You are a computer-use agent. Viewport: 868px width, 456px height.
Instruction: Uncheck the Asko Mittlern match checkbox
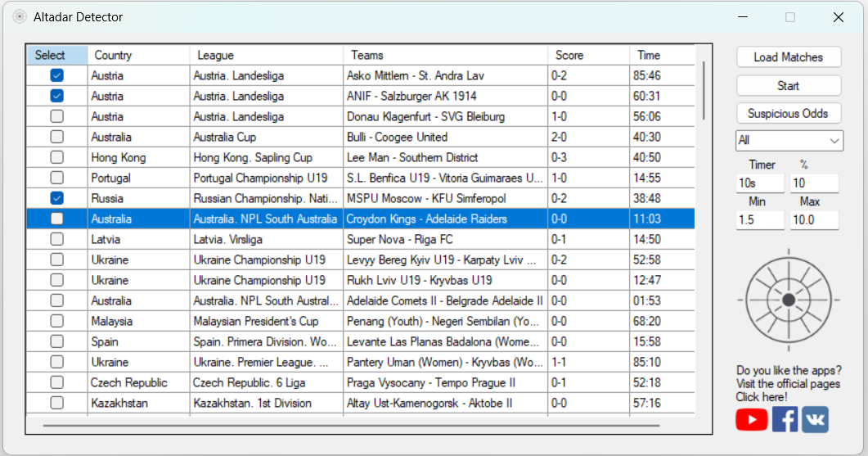56,75
